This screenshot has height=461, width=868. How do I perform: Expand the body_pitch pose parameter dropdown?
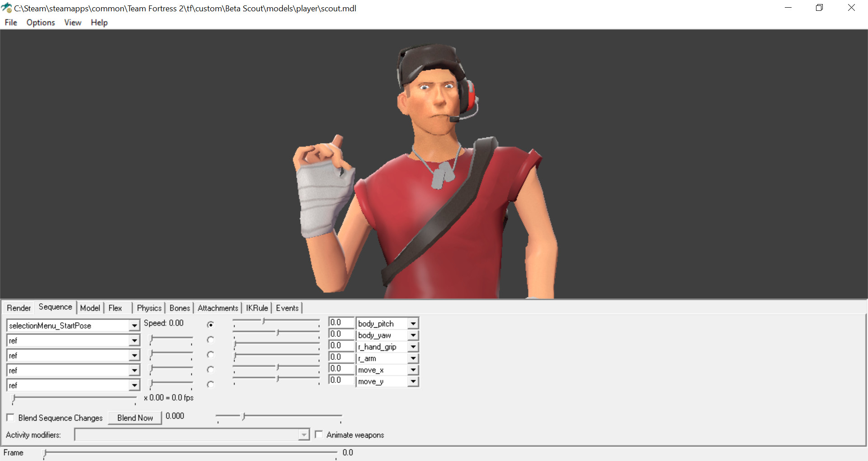(x=412, y=323)
